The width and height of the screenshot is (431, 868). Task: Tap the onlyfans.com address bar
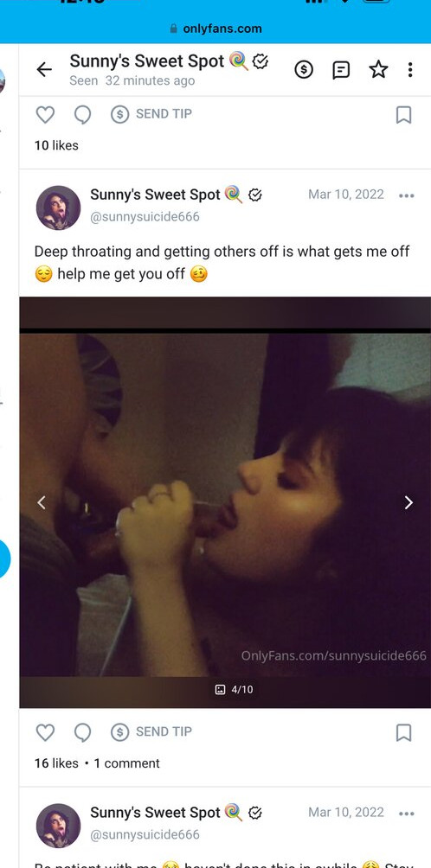215,29
